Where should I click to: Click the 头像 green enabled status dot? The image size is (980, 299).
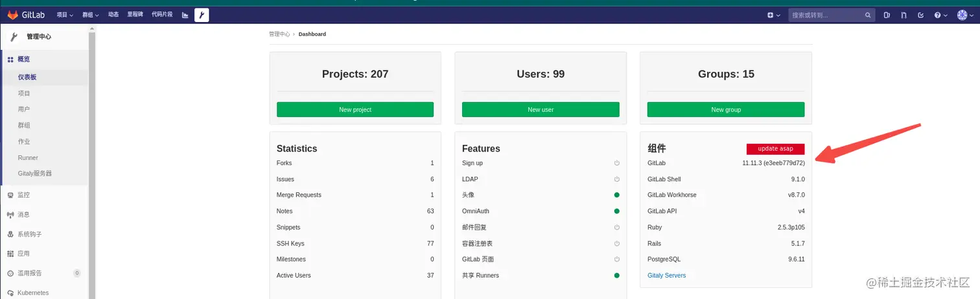click(x=616, y=195)
